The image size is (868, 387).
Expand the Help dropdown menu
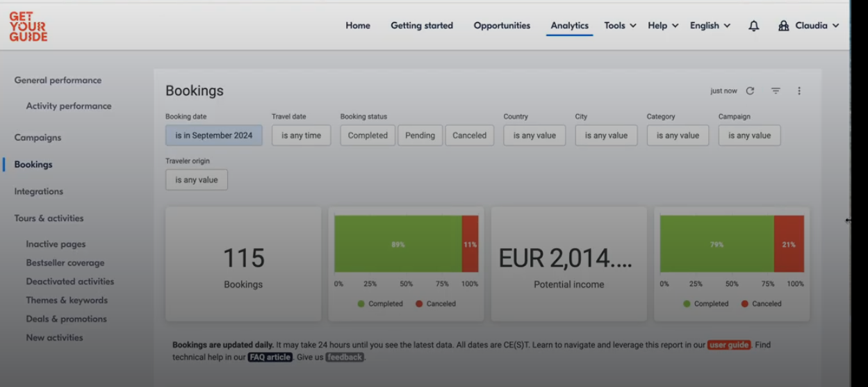pyautogui.click(x=663, y=26)
